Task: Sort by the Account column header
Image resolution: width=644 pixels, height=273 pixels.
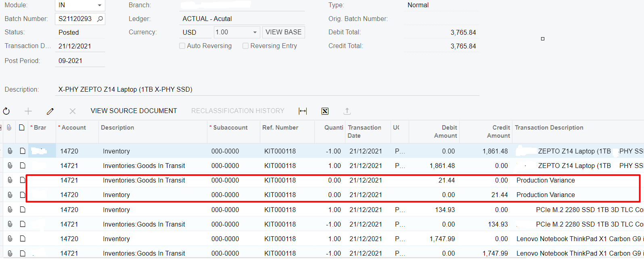Action: (73, 128)
